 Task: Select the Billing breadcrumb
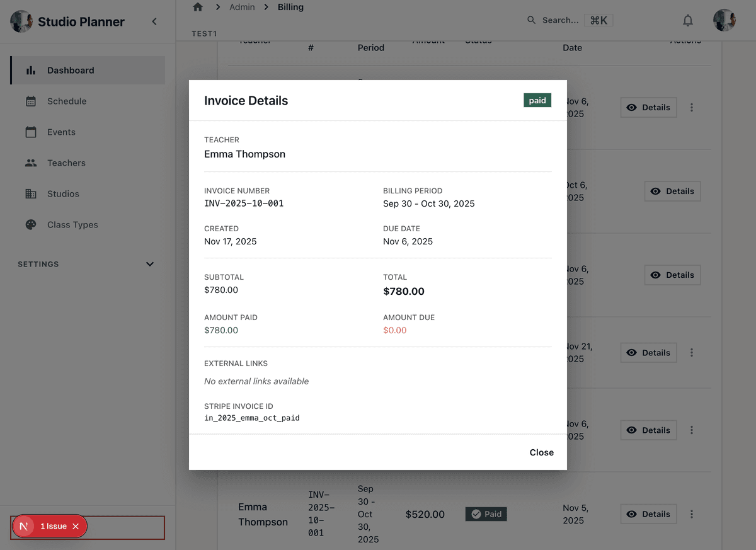290,7
